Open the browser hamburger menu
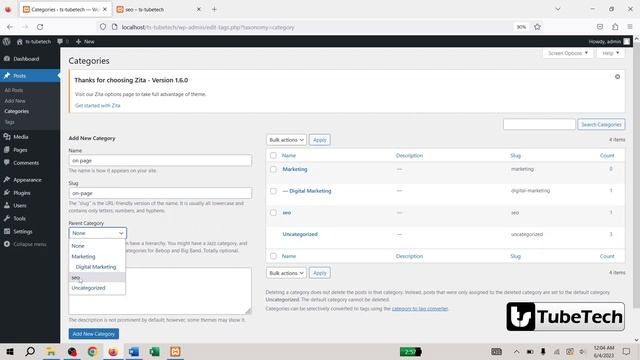This screenshot has height=360, width=640. pyautogui.click(x=630, y=27)
